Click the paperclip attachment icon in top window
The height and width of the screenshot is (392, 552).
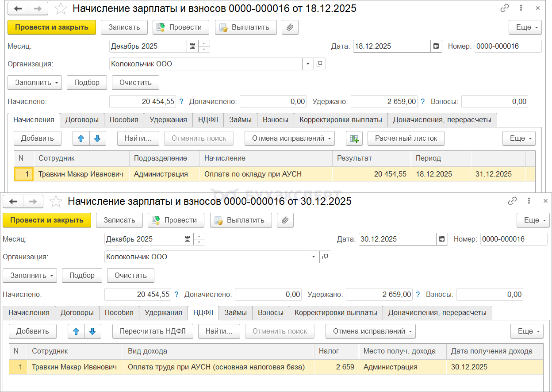coord(290,27)
